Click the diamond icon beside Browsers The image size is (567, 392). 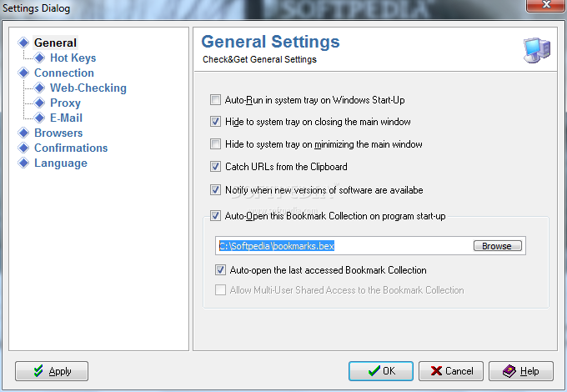[x=23, y=133]
